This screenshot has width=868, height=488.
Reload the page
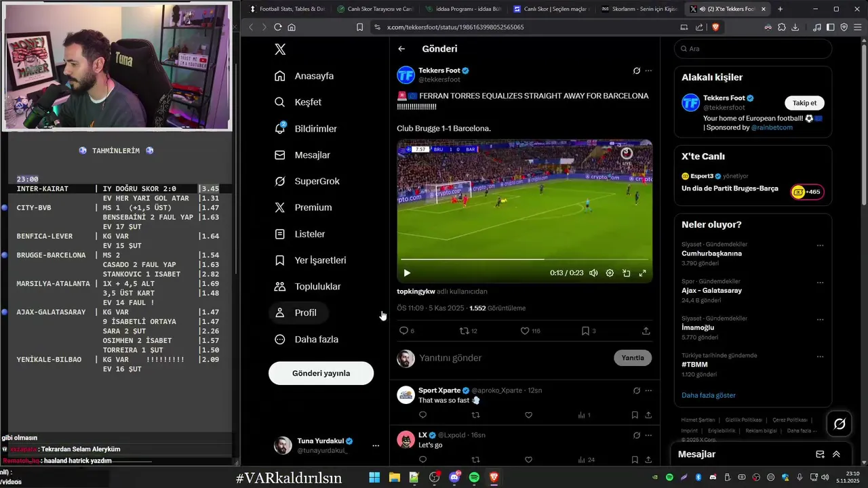coord(277,27)
